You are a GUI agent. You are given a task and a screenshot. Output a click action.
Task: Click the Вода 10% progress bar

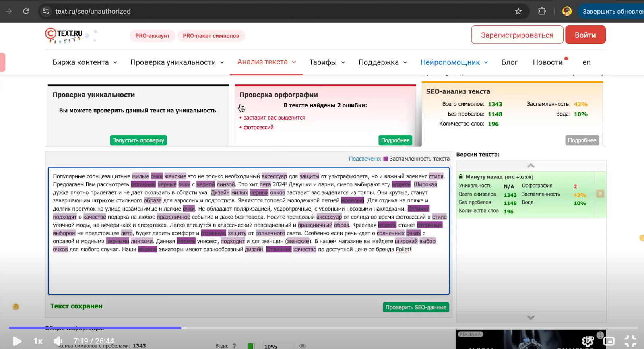pos(270,346)
